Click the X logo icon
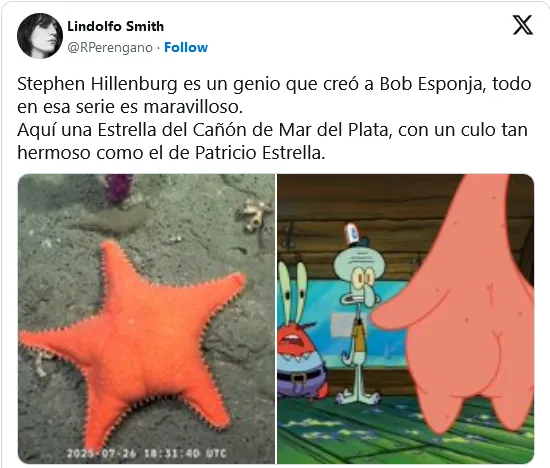The height and width of the screenshot is (468, 550). [523, 25]
